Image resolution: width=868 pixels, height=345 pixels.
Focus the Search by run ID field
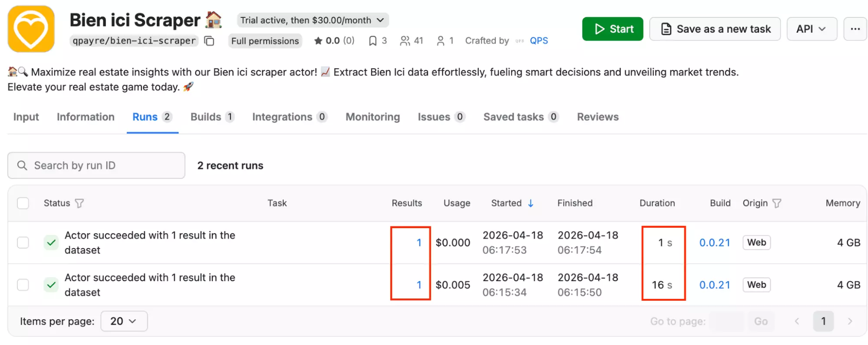point(96,166)
